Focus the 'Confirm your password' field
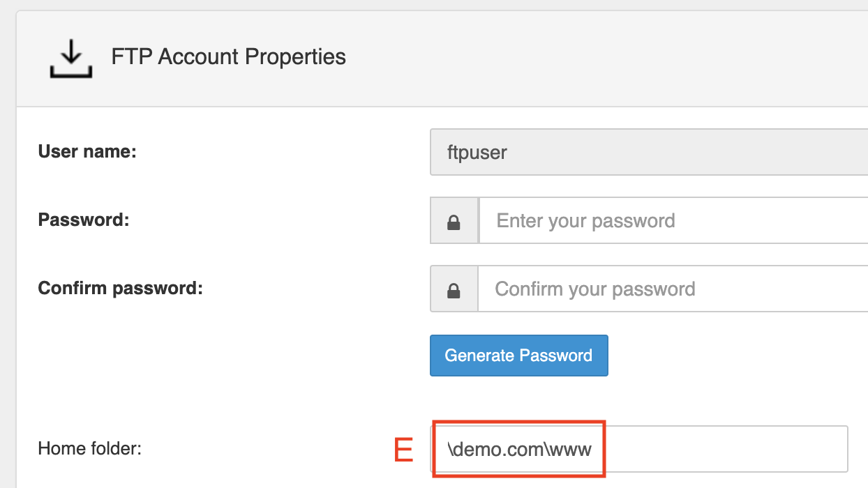This screenshot has width=868, height=488. (x=673, y=289)
